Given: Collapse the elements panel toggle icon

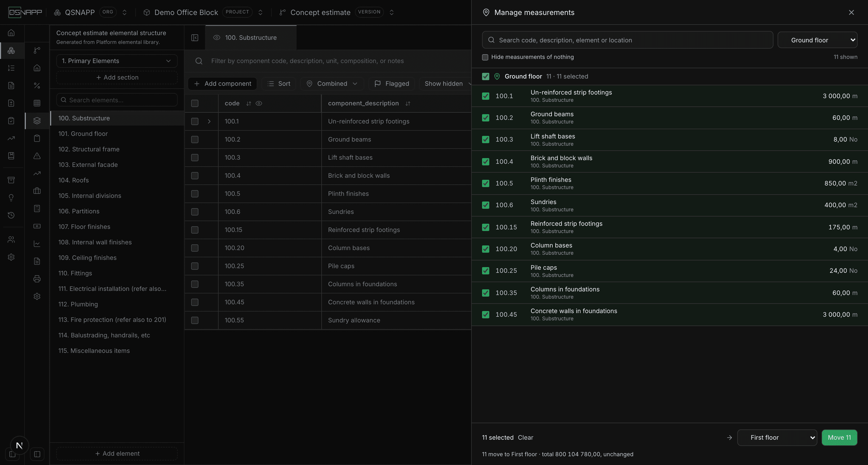Looking at the screenshot, I should click(195, 38).
